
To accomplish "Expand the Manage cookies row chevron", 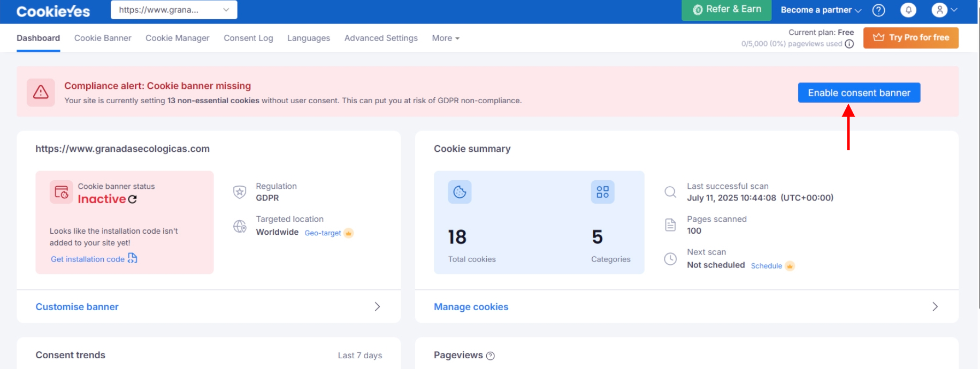I will click(x=935, y=306).
